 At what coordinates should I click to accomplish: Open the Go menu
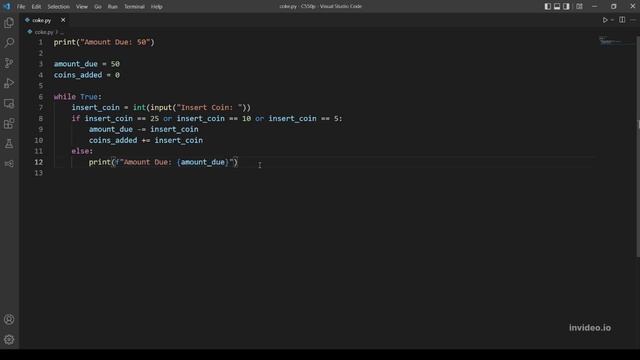click(x=98, y=7)
